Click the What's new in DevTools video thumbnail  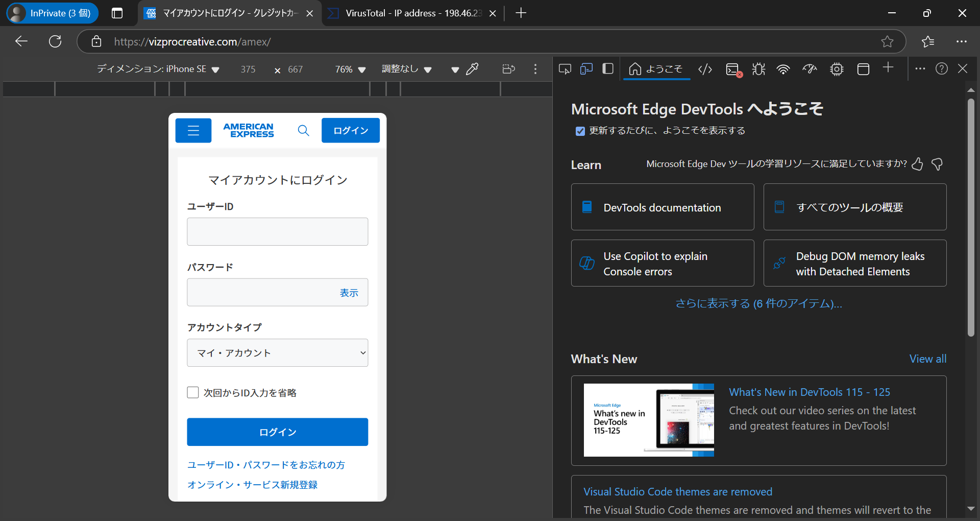pyautogui.click(x=649, y=420)
